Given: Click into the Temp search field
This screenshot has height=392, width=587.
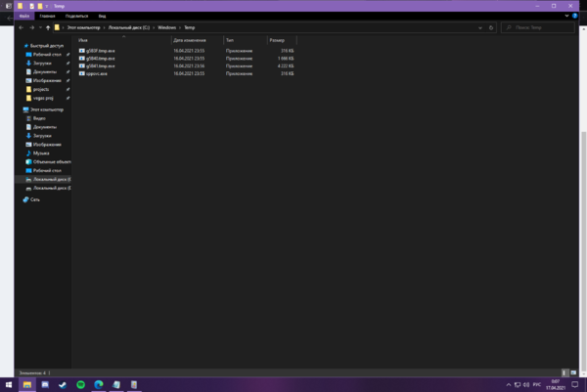Looking at the screenshot, I should (x=537, y=27).
